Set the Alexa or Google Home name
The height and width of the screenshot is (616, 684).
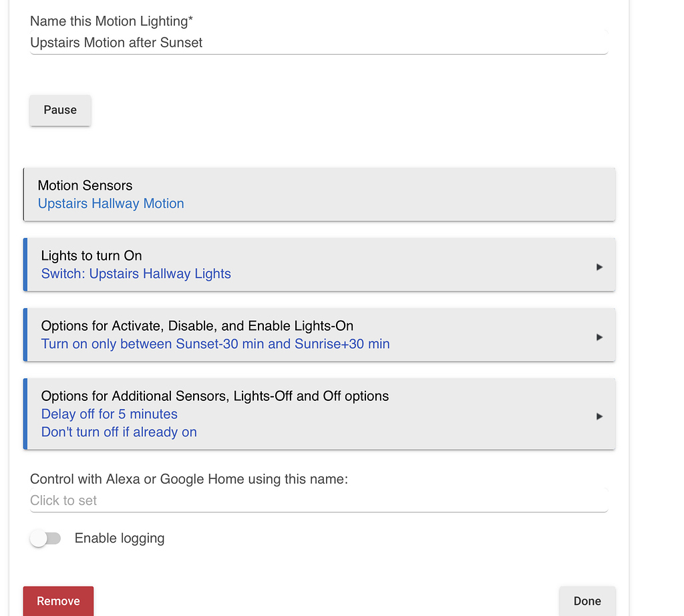point(319,500)
